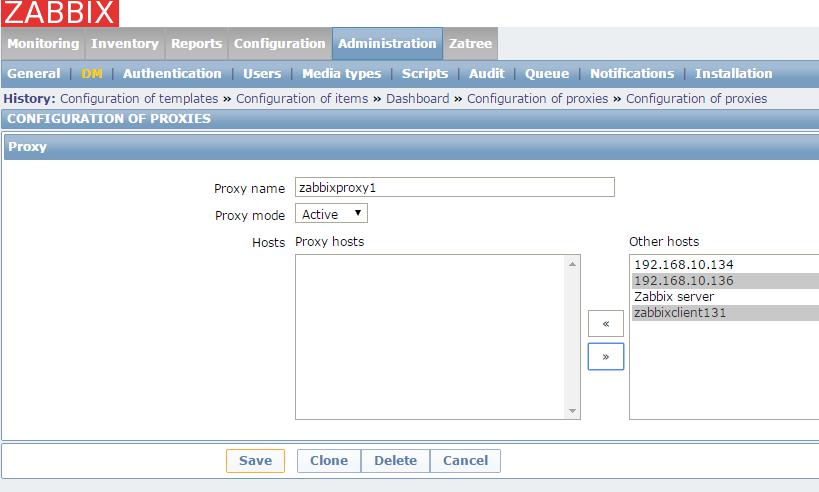Open the Scripts submenu
The image size is (819, 492).
[425, 74]
